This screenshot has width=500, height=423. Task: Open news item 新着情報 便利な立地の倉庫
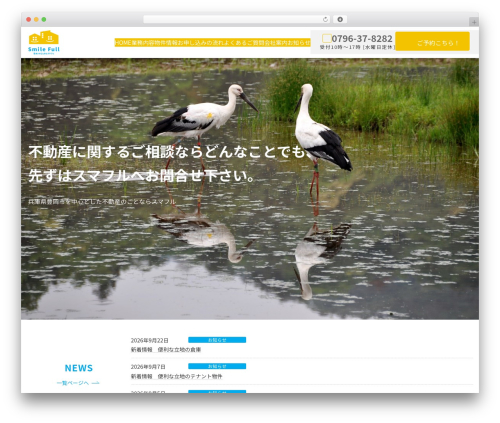[166, 350]
